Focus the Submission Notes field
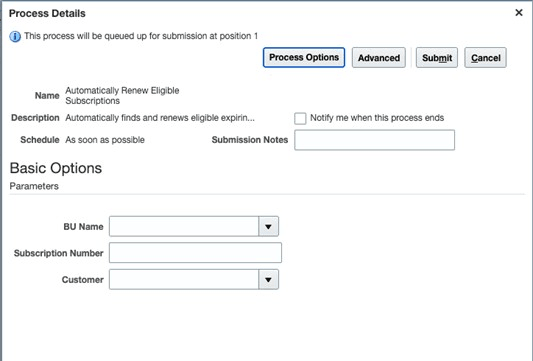Viewport: 533px width, 361px height. pyautogui.click(x=375, y=140)
